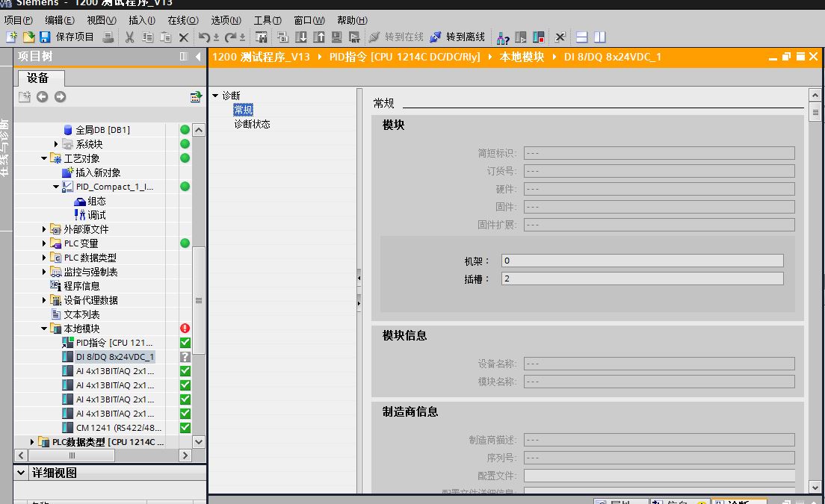Select 文本列表 in the tree

81,314
